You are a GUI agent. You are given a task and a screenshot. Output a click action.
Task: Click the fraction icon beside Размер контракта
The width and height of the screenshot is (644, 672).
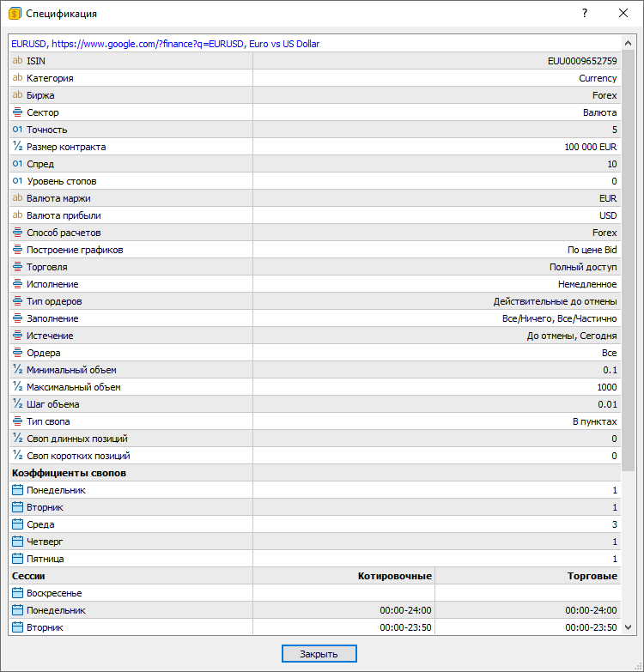tap(17, 147)
